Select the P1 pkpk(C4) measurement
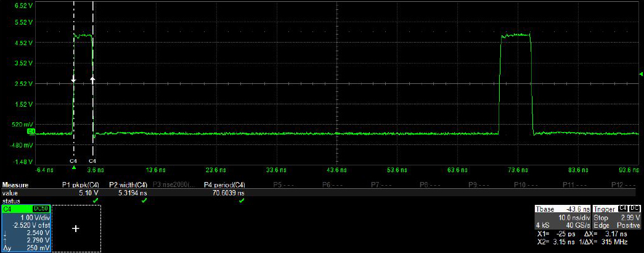 pos(81,185)
